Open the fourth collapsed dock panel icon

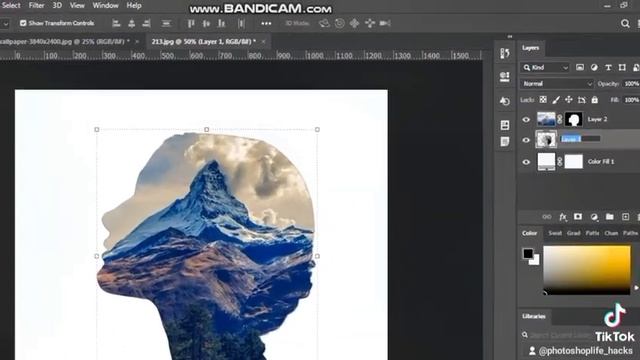[505, 125]
